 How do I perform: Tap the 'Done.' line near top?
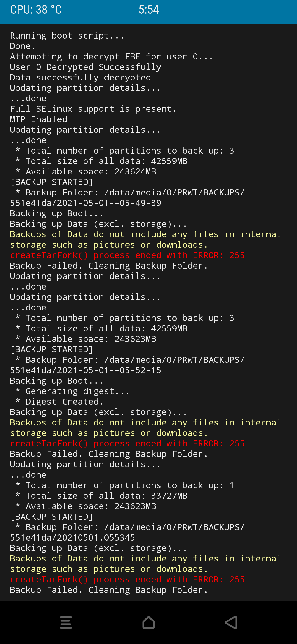point(23,46)
